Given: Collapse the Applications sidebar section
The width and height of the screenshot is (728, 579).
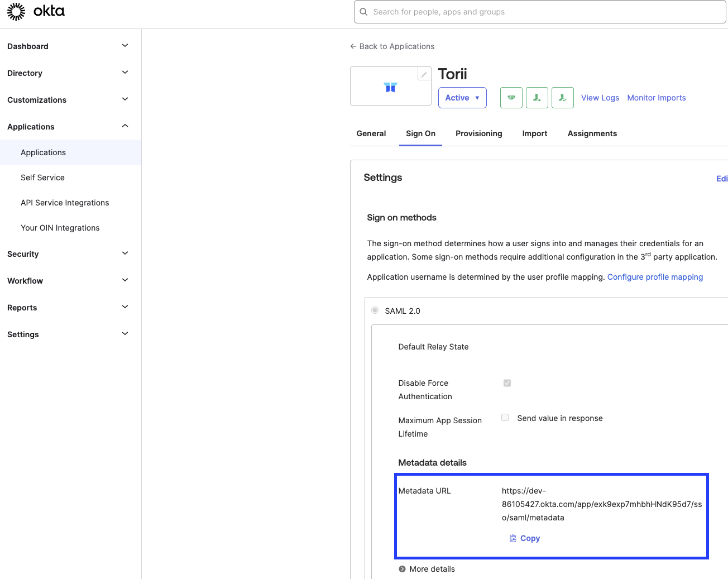Looking at the screenshot, I should [x=125, y=126].
